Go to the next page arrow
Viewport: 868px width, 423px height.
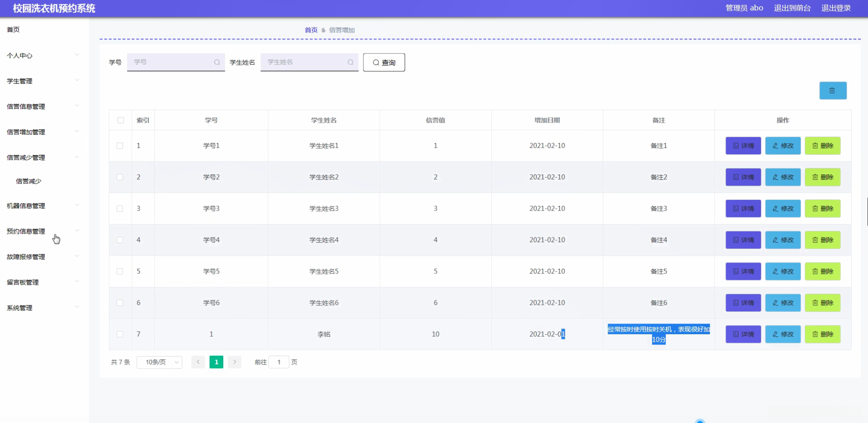[x=234, y=362]
